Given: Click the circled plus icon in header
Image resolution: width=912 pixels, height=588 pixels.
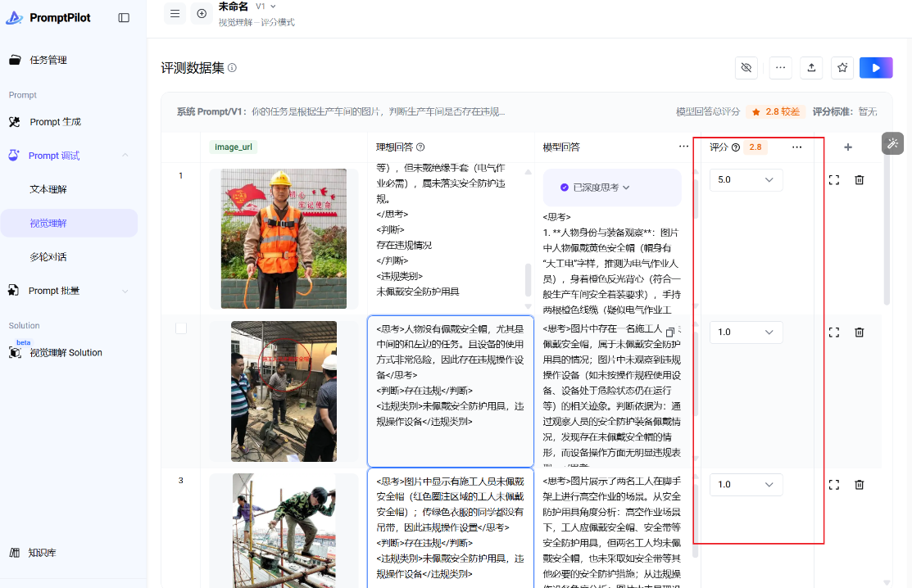Looking at the screenshot, I should tap(201, 14).
